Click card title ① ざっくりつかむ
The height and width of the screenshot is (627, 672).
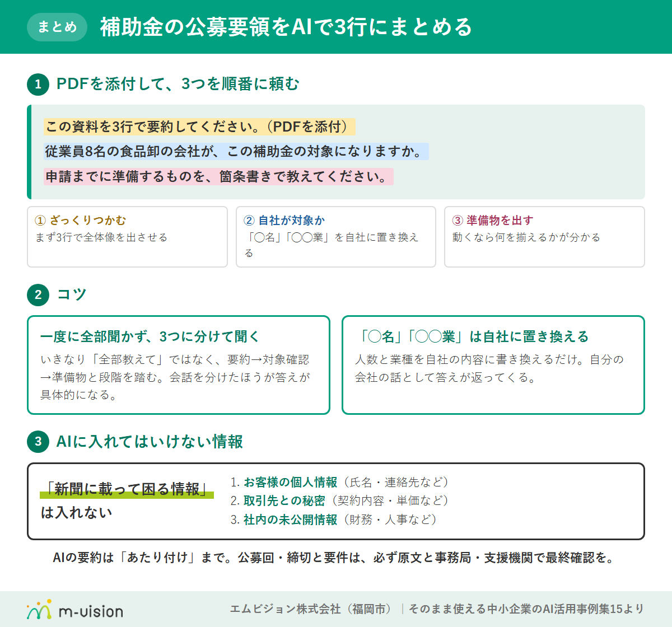[x=81, y=220]
